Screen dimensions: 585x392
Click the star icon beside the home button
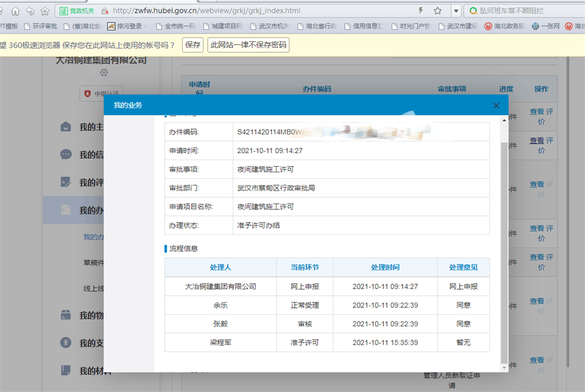tap(44, 11)
